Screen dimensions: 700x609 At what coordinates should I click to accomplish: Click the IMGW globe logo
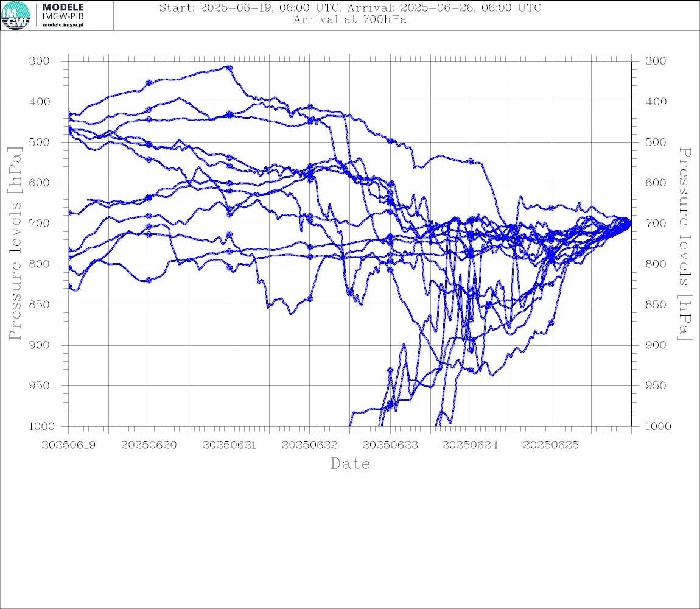coord(16,16)
